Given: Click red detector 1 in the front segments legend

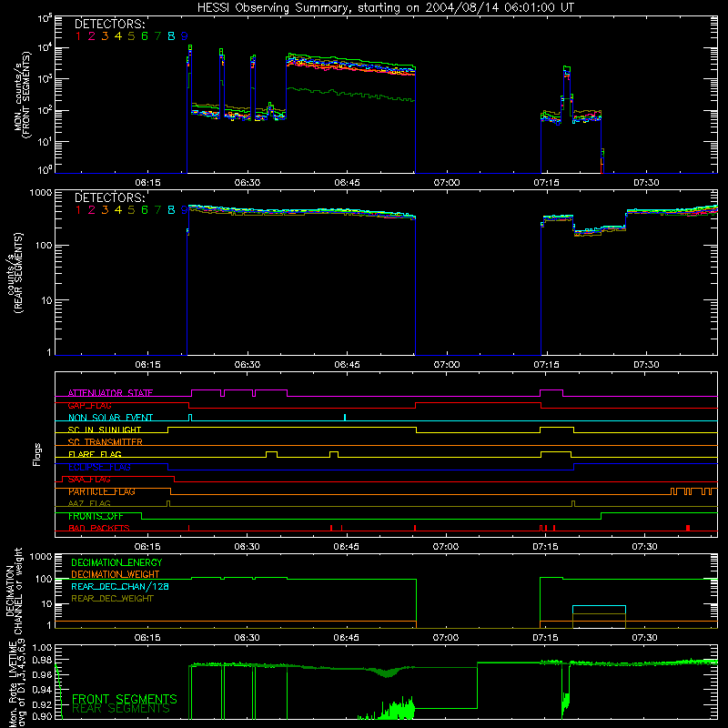Looking at the screenshot, I should pyautogui.click(x=78, y=36).
